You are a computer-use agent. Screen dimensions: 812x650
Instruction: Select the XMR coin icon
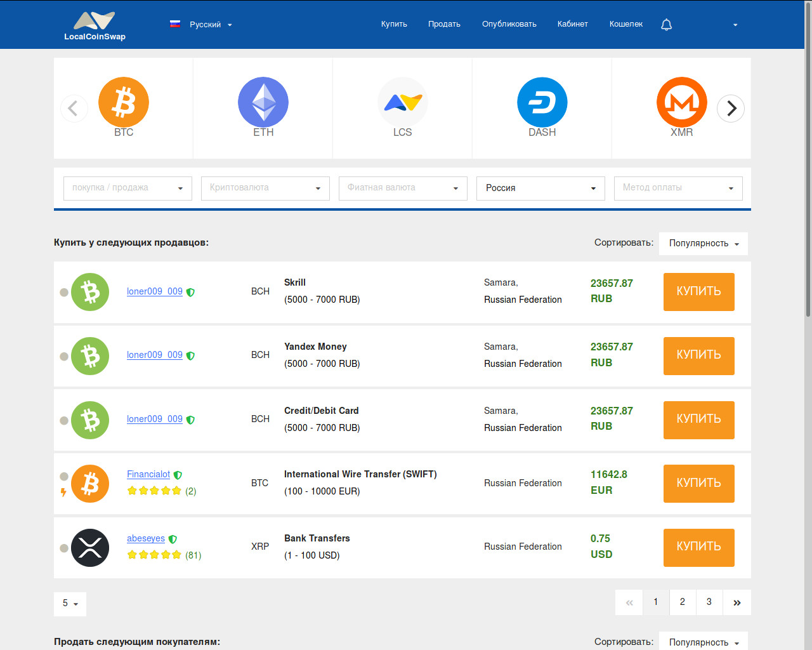click(682, 102)
